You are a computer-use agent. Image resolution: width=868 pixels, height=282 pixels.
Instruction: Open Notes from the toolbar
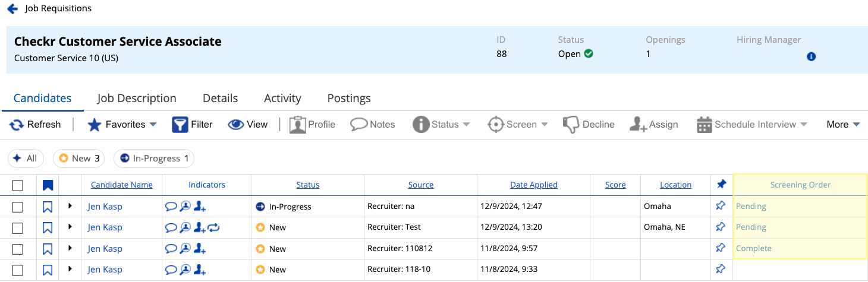[x=373, y=125]
